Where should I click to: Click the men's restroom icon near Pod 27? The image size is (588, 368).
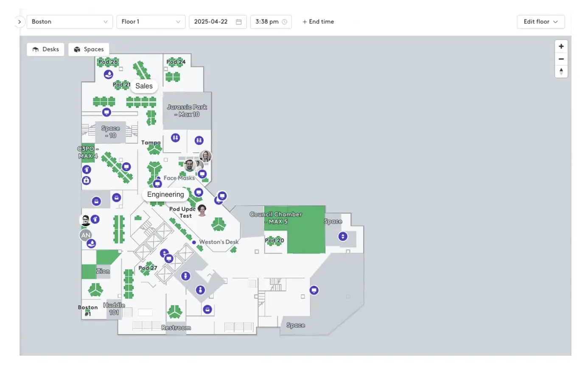(185, 276)
